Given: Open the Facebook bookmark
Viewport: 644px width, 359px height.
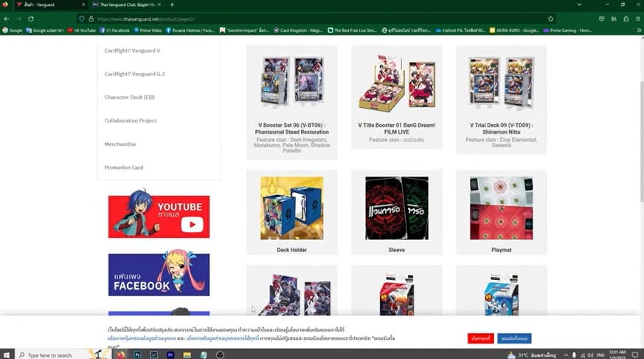Looking at the screenshot, I should click(114, 30).
